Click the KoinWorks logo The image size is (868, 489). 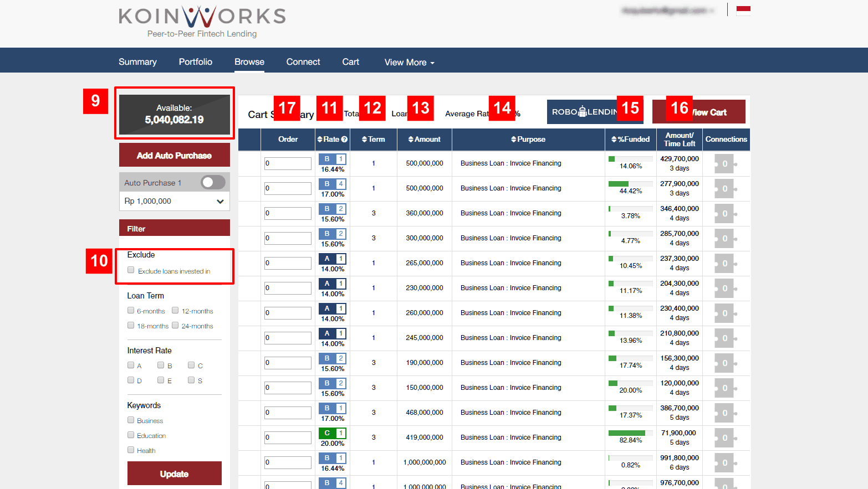[202, 22]
